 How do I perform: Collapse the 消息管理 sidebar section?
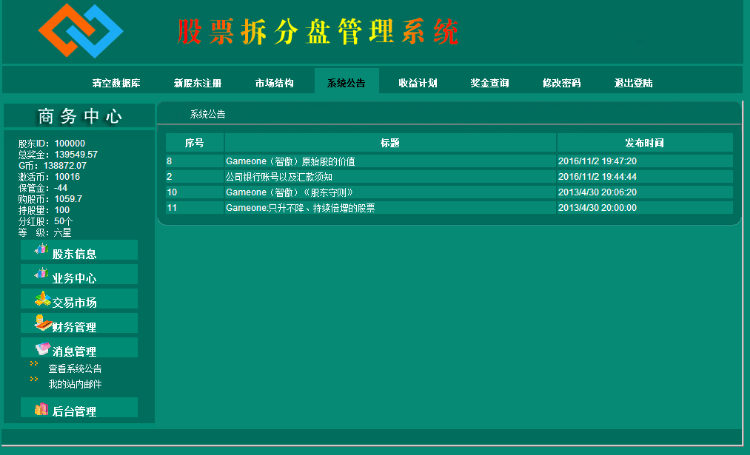click(x=79, y=348)
